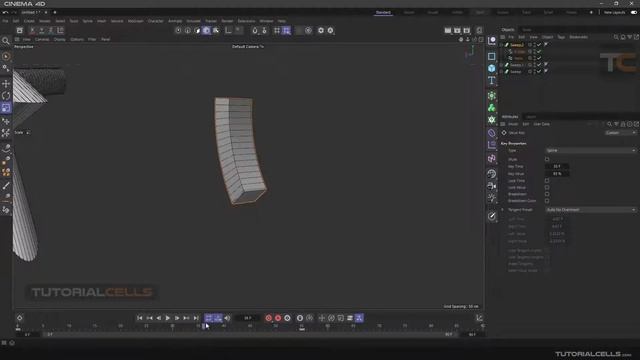Open the Objects panel search icon

pos(616,37)
